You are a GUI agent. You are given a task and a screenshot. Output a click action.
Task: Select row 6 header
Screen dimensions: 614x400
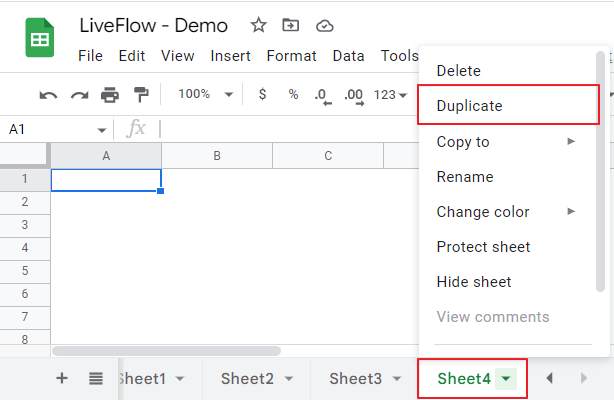coord(25,294)
